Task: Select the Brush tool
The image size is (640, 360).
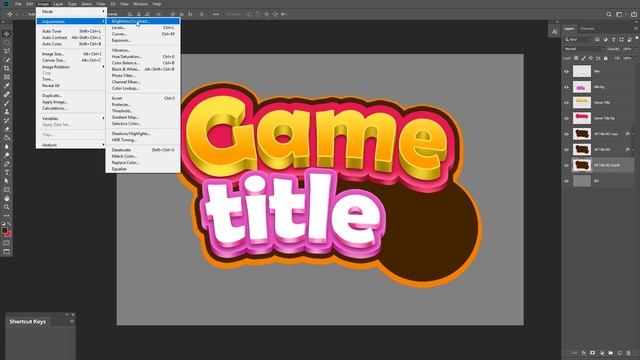Action: (7, 103)
